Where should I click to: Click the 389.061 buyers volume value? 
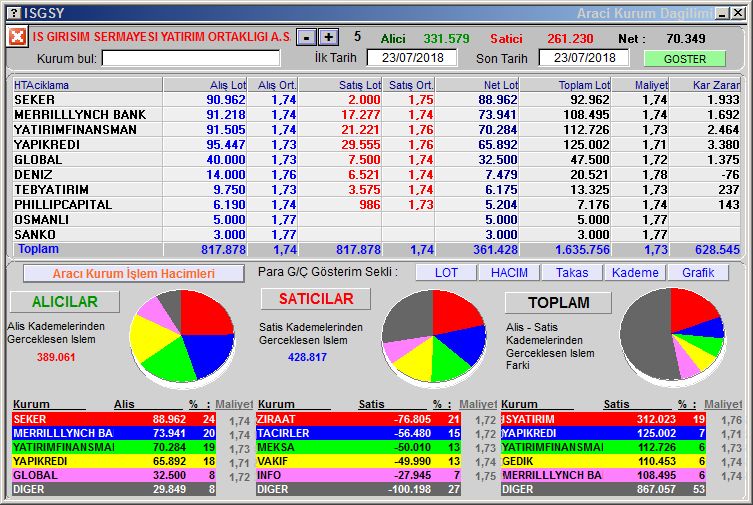point(56,357)
